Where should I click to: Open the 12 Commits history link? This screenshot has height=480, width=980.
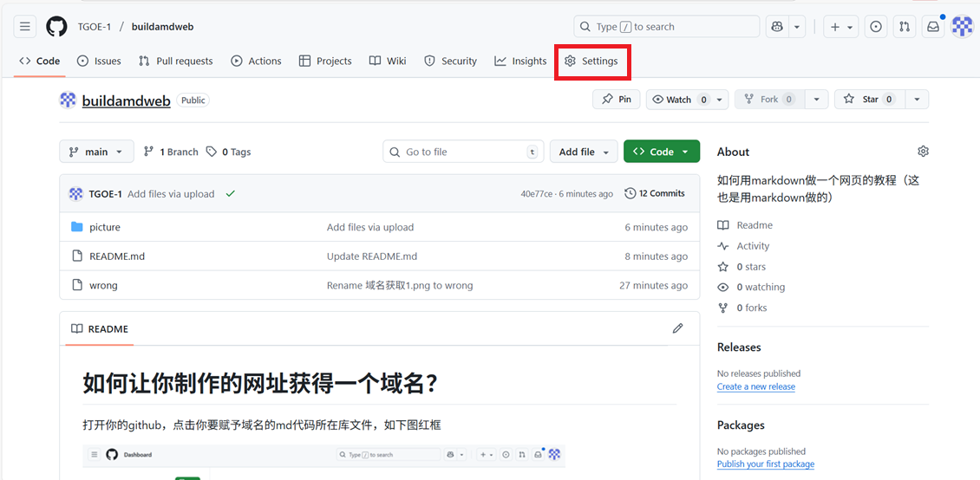(x=655, y=194)
